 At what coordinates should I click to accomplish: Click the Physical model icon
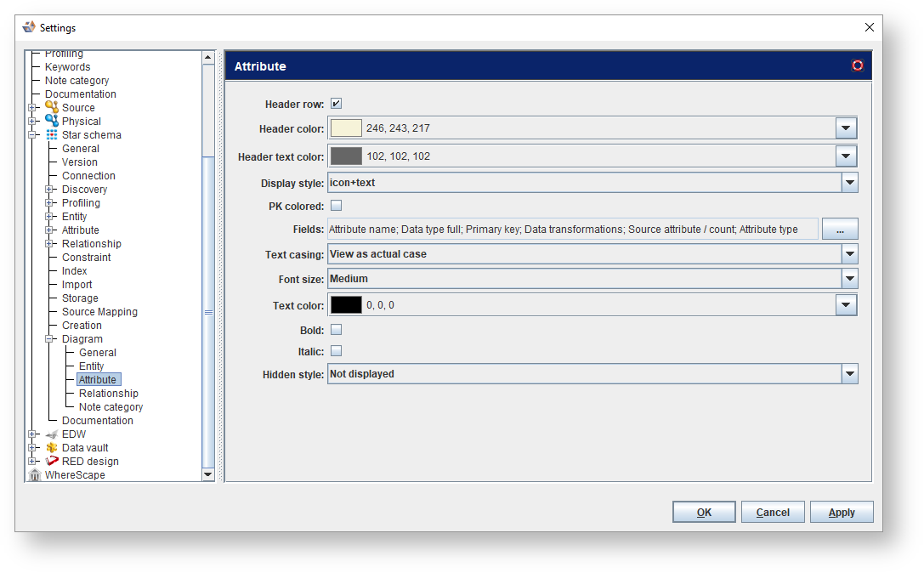[x=52, y=121]
